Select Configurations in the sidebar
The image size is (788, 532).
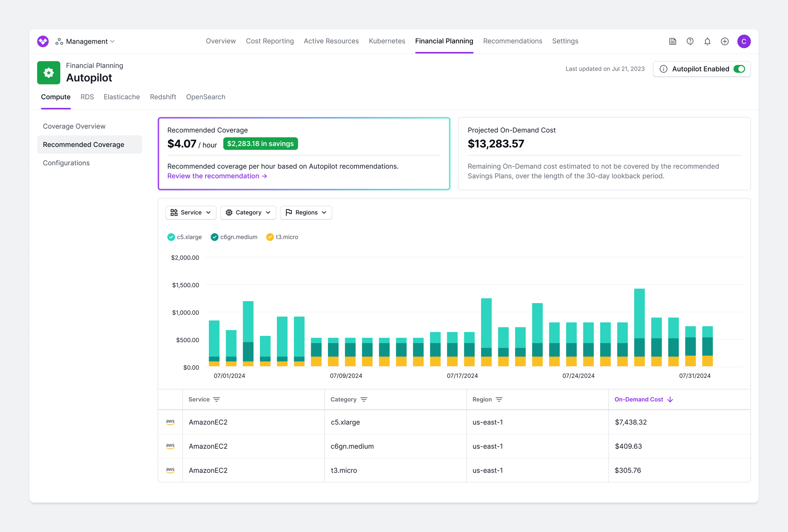(x=66, y=163)
